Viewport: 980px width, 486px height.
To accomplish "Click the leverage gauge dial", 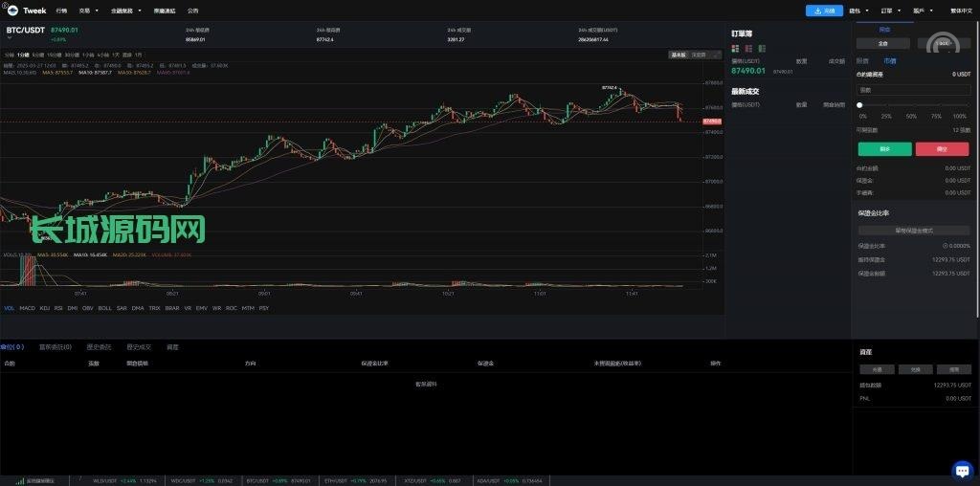I will click(x=943, y=43).
